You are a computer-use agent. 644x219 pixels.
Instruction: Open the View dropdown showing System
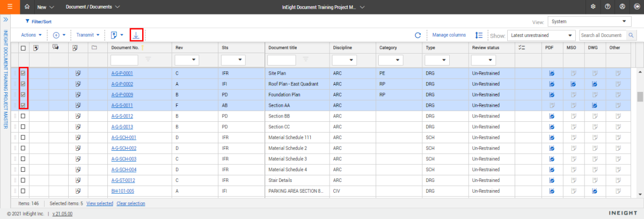coord(590,21)
